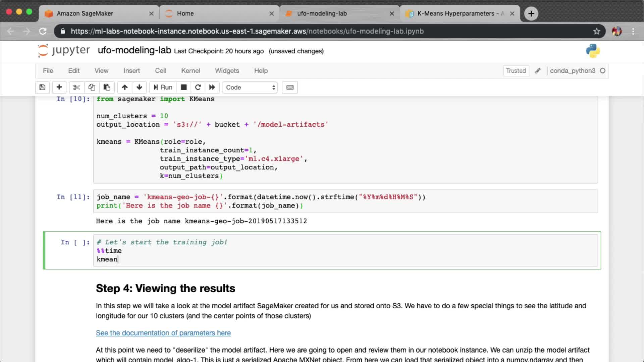Copy selected cells icon
The height and width of the screenshot is (362, 644).
tap(92, 87)
